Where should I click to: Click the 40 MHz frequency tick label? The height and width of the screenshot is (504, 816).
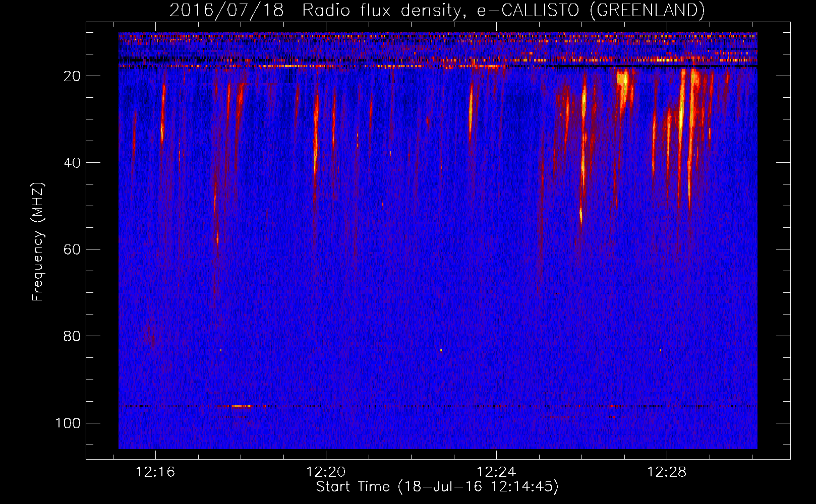click(x=72, y=163)
